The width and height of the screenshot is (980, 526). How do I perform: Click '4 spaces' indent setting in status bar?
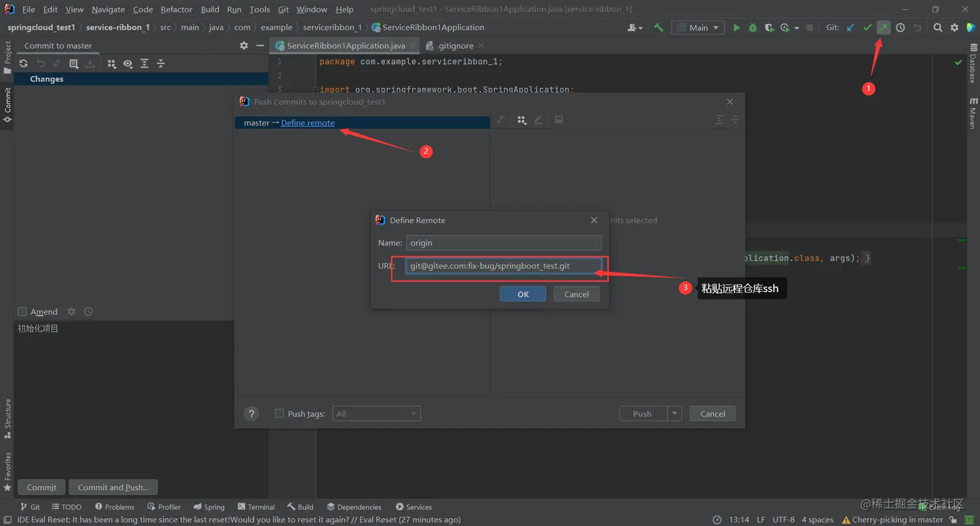click(x=817, y=520)
